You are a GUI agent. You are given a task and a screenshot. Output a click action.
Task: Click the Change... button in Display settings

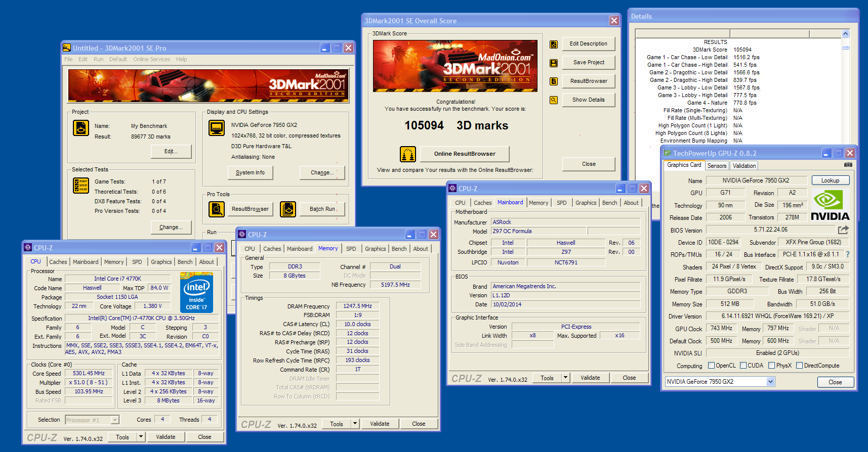[x=322, y=172]
